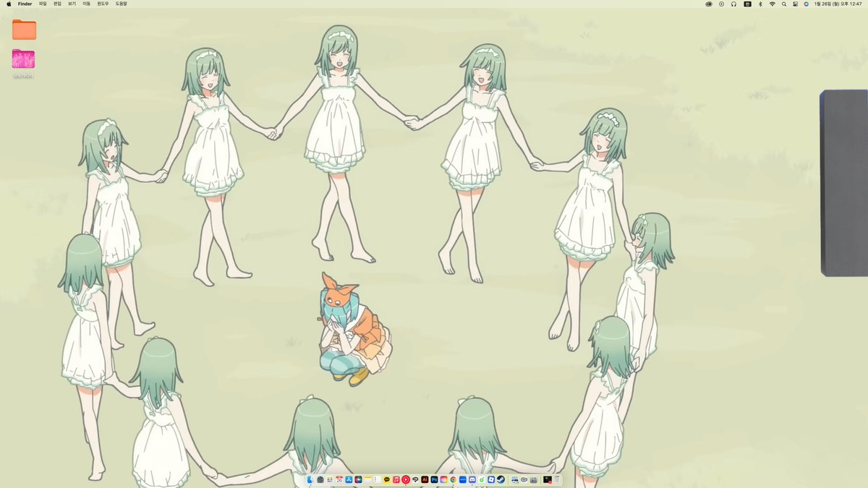This screenshot has width=868, height=488.
Task: Click the now-playing icon in menu bar
Action: coord(721,4)
